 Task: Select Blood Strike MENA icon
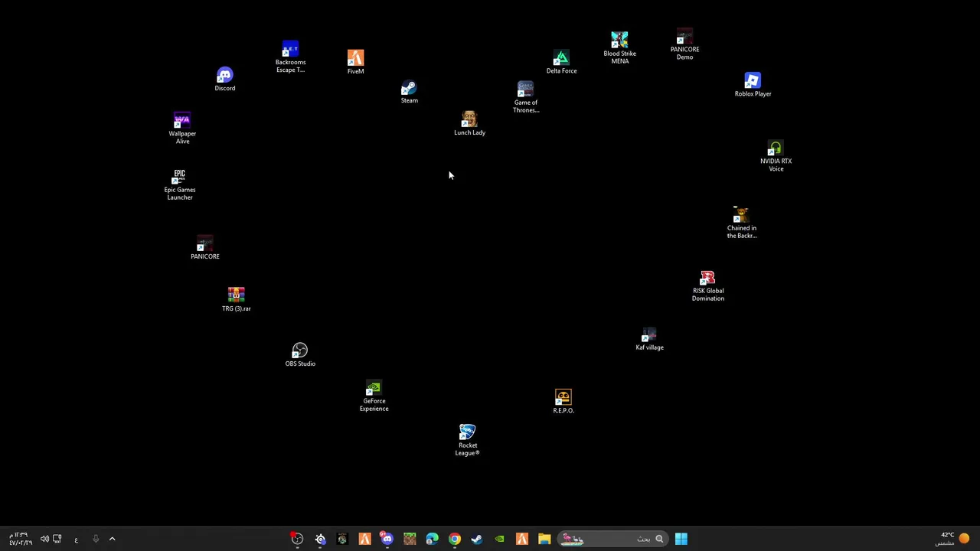[619, 47]
